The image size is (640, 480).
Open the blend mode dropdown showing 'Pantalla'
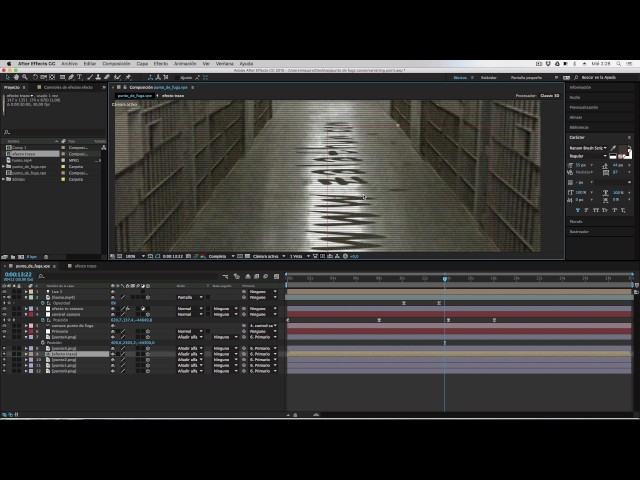click(x=190, y=298)
